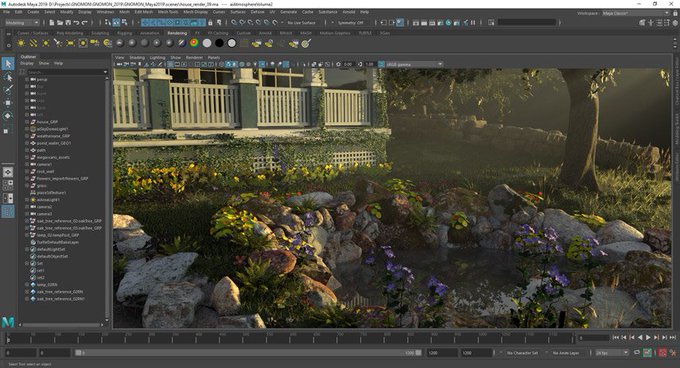Image resolution: width=680 pixels, height=368 pixels.
Task: Toggle select by hierarchy mode
Action: click(x=108, y=22)
